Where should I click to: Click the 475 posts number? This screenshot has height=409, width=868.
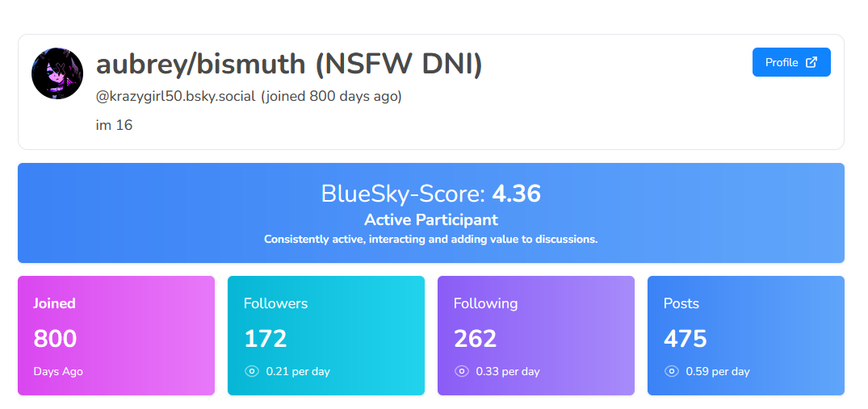[x=685, y=339]
